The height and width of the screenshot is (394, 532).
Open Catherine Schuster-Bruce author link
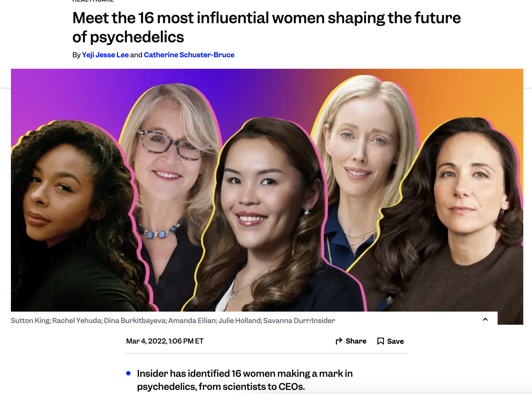pos(189,55)
